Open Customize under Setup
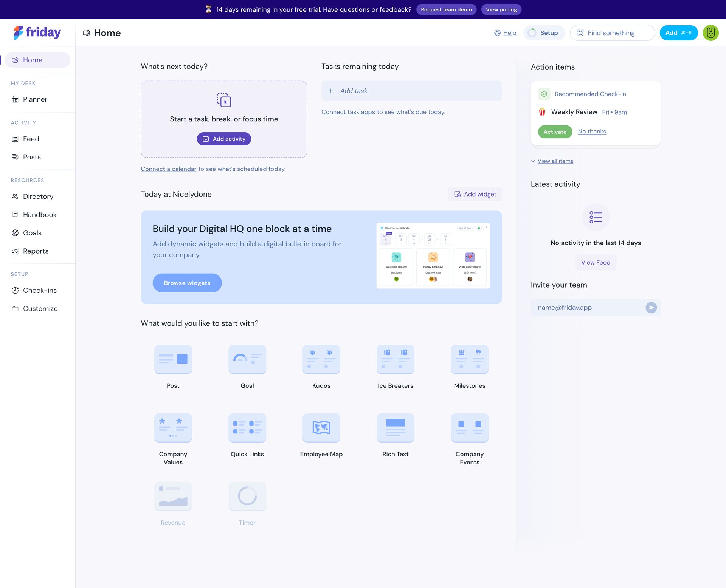The width and height of the screenshot is (726, 588). 40,308
